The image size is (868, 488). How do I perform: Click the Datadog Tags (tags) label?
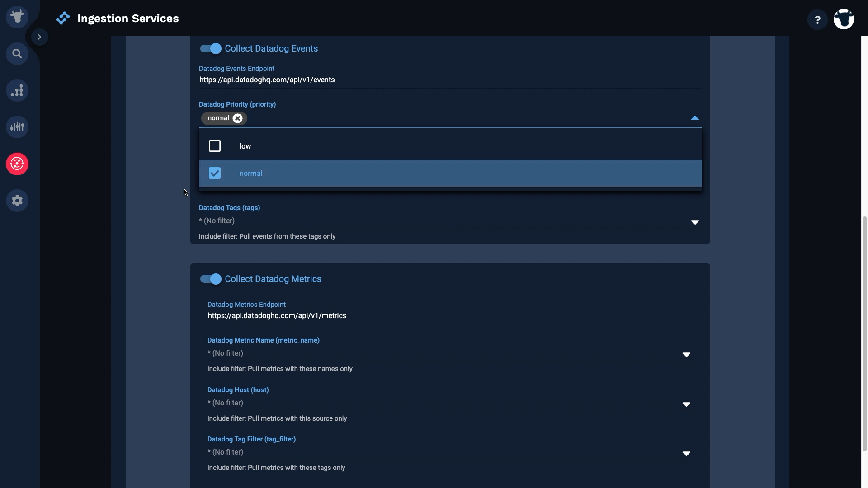(x=229, y=208)
